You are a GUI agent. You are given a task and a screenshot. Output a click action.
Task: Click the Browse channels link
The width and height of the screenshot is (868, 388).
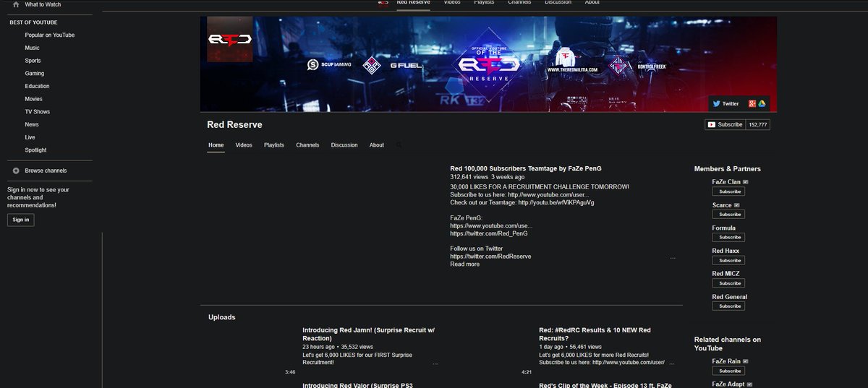pyautogui.click(x=46, y=171)
